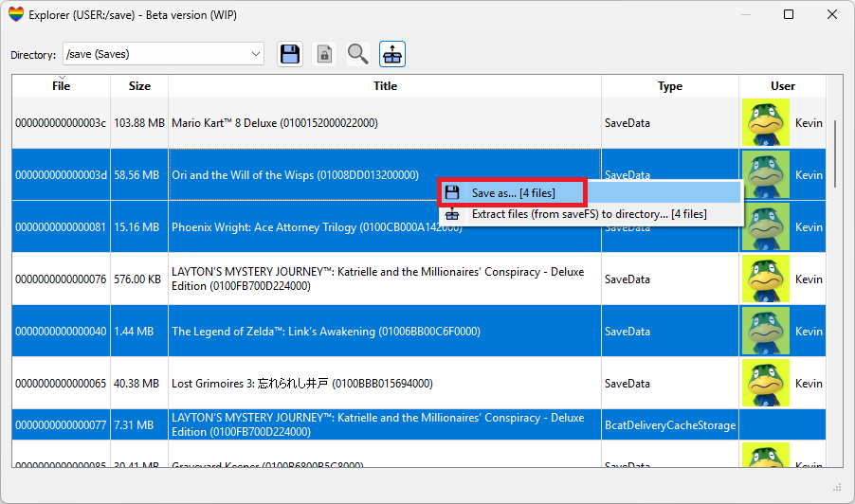855x504 pixels.
Task: Sort by the User column header
Action: click(782, 86)
